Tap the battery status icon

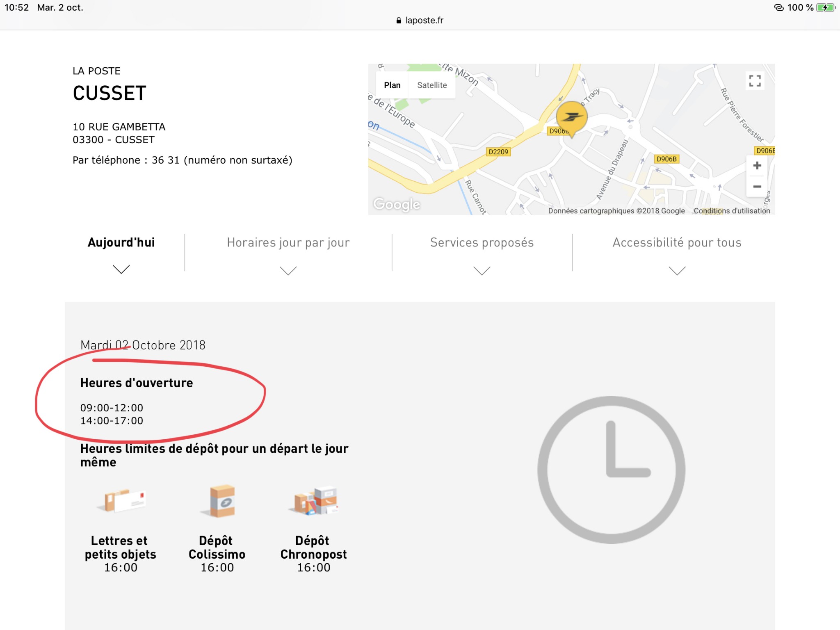(x=826, y=8)
